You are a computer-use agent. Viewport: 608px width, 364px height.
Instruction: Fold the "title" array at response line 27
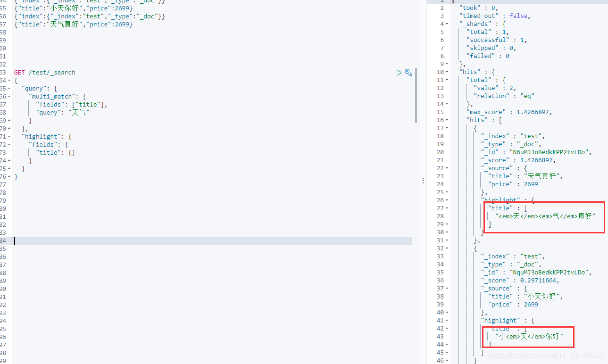click(446, 208)
